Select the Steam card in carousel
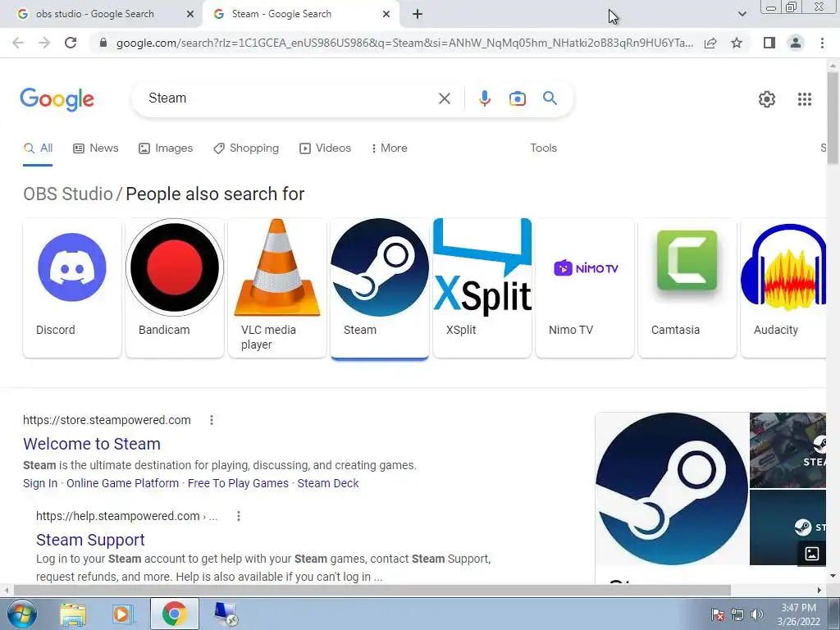Image resolution: width=840 pixels, height=630 pixels. click(380, 288)
